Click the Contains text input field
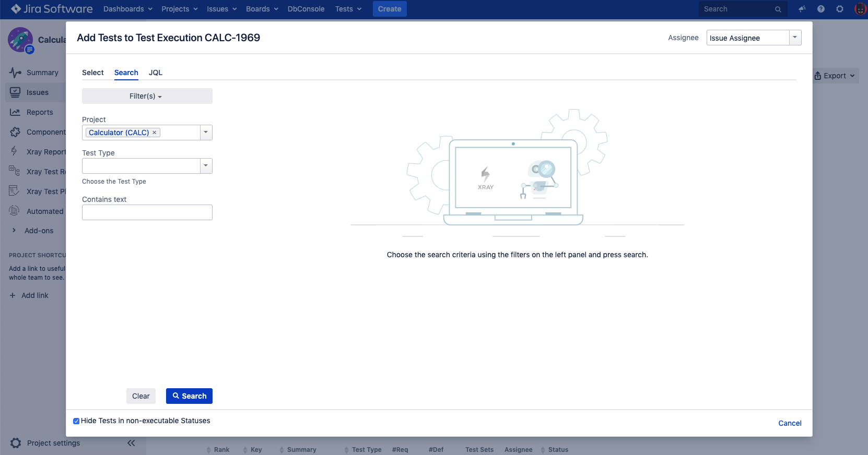The image size is (868, 455). (147, 212)
